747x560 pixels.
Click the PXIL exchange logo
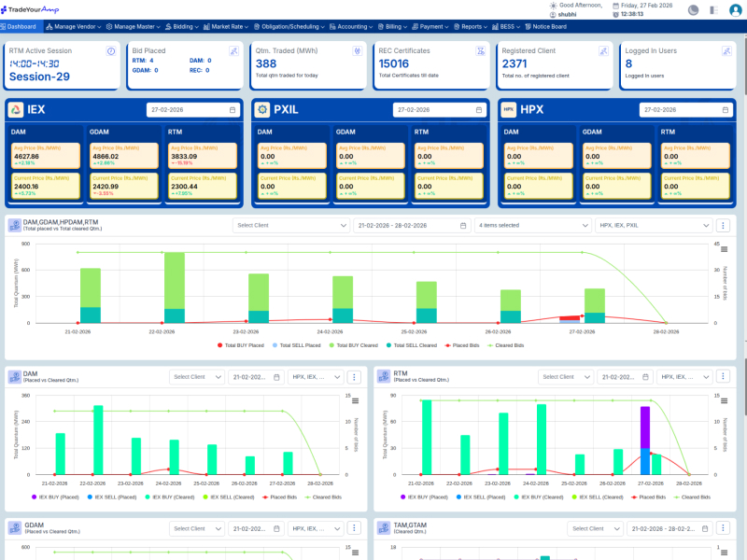[x=262, y=110]
